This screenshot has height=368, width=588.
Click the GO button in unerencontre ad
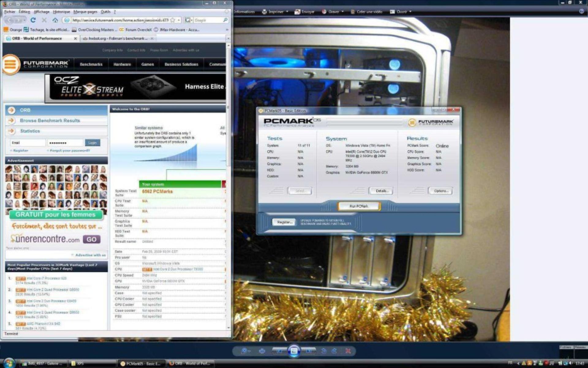(x=91, y=240)
